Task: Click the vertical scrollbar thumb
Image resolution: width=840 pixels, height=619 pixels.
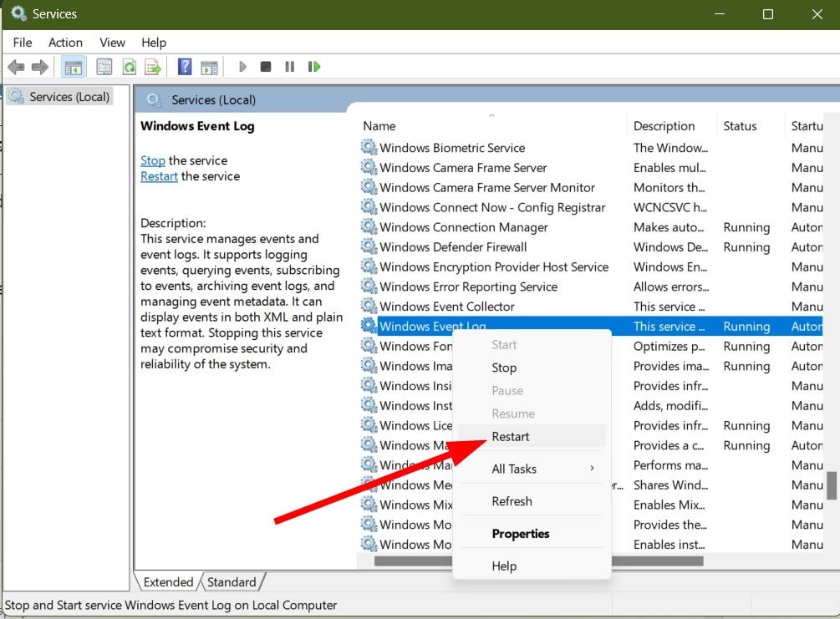Action: point(832,485)
